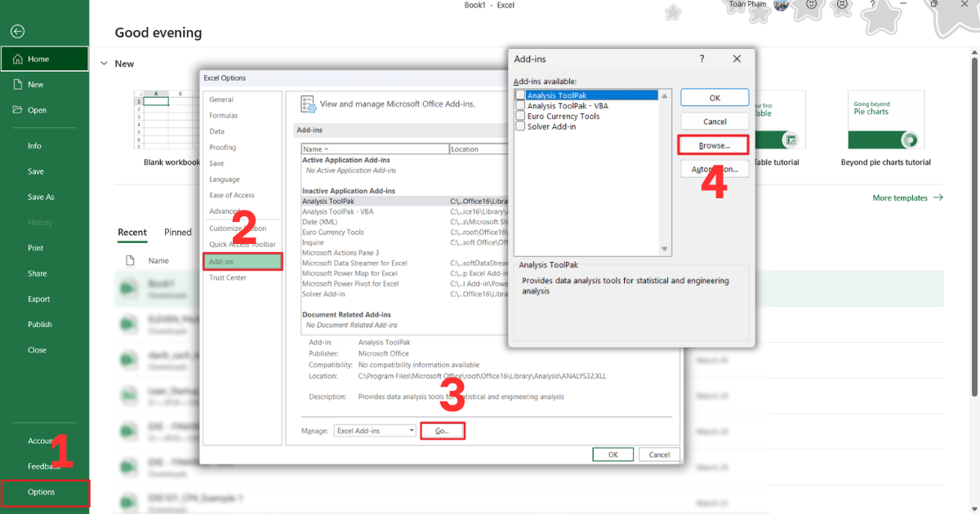Select Data category in Excel Options
Image resolution: width=980 pixels, height=514 pixels.
[x=216, y=131]
